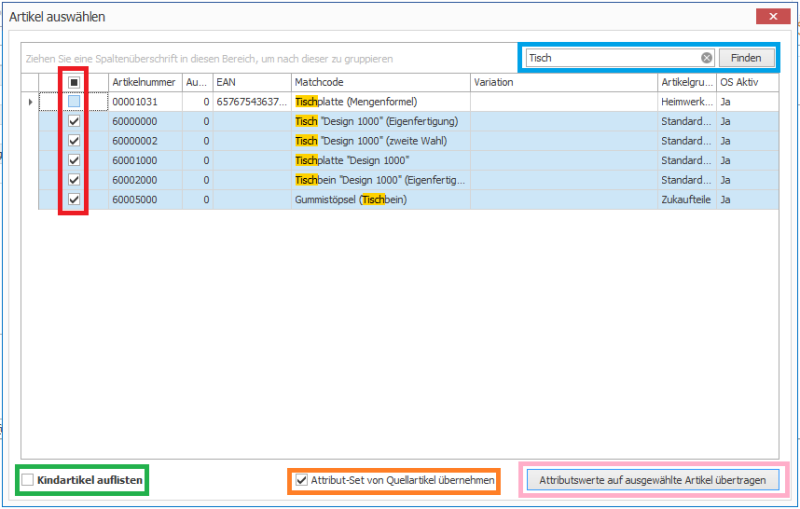This screenshot has height=509, width=800.
Task: Clear the search field with the X icon
Action: tap(706, 58)
